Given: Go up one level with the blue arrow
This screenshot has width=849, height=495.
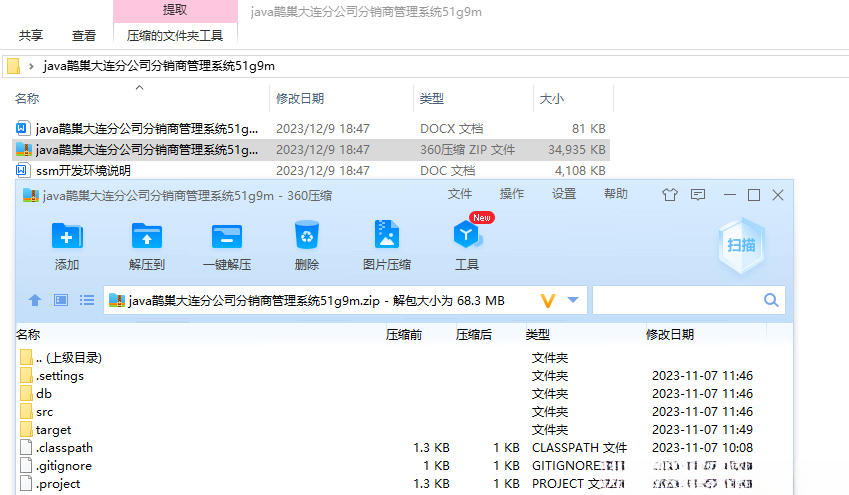Looking at the screenshot, I should tap(35, 300).
